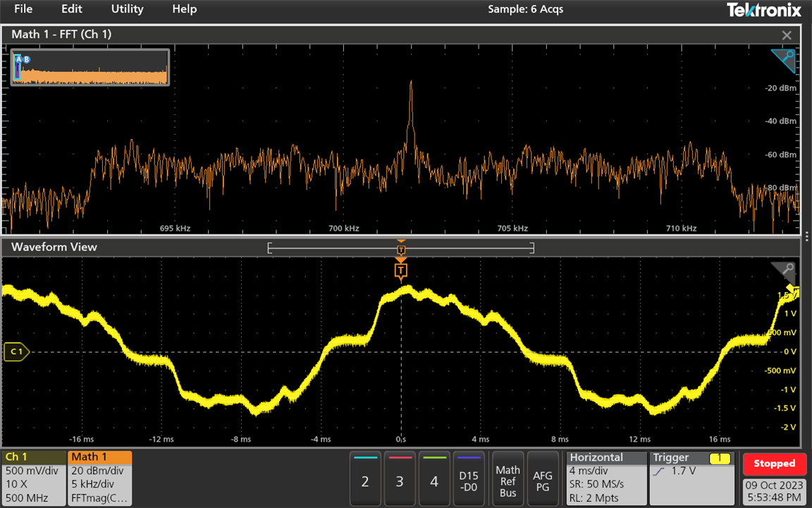Click the small T marker on record bar
812x508 pixels.
coord(401,250)
